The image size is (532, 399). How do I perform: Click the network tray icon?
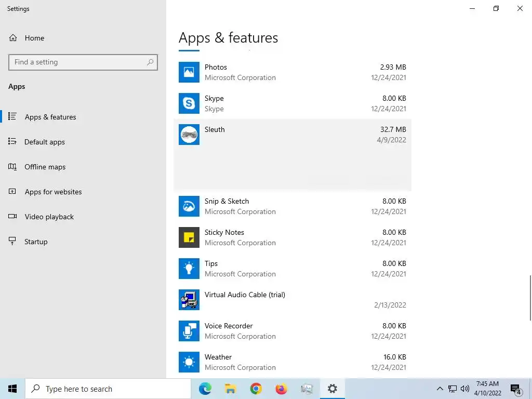[x=453, y=389]
